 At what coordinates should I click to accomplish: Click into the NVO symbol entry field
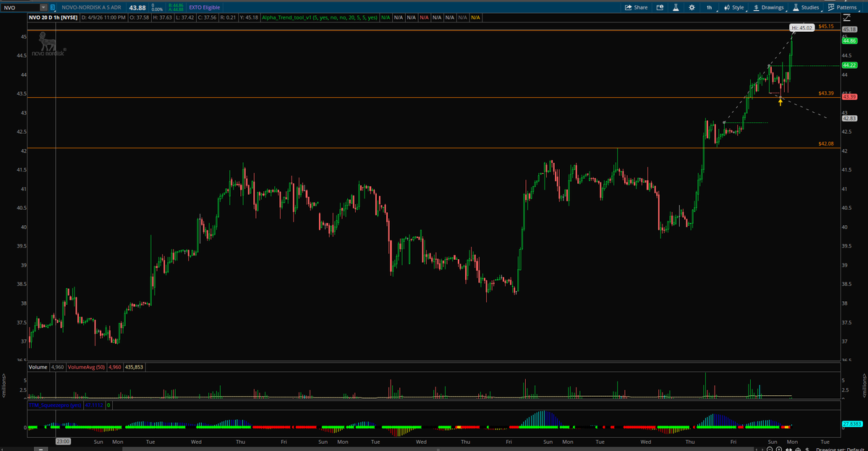[x=21, y=7]
